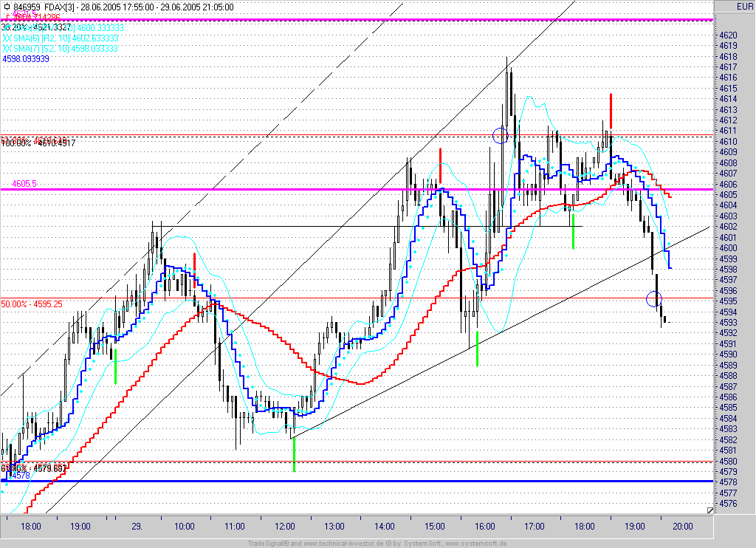Click the 13:00 time axis label
The width and height of the screenshot is (756, 548).
pyautogui.click(x=334, y=527)
